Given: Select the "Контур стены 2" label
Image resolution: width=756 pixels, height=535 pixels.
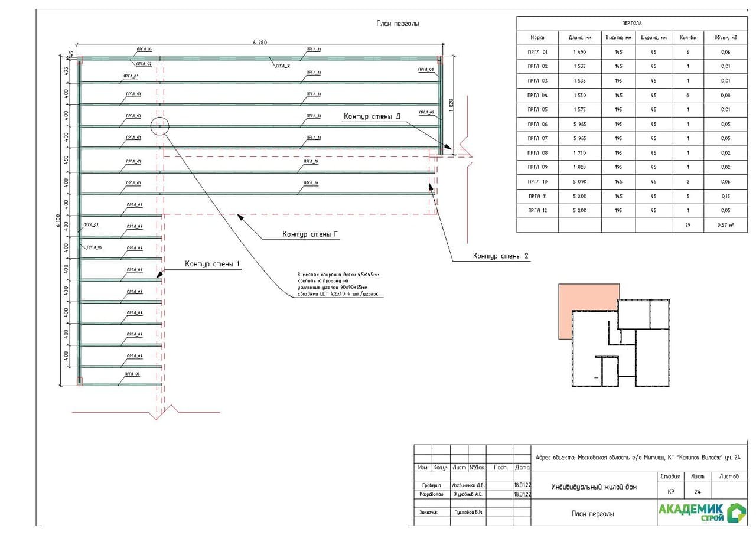Looking at the screenshot, I should [500, 256].
